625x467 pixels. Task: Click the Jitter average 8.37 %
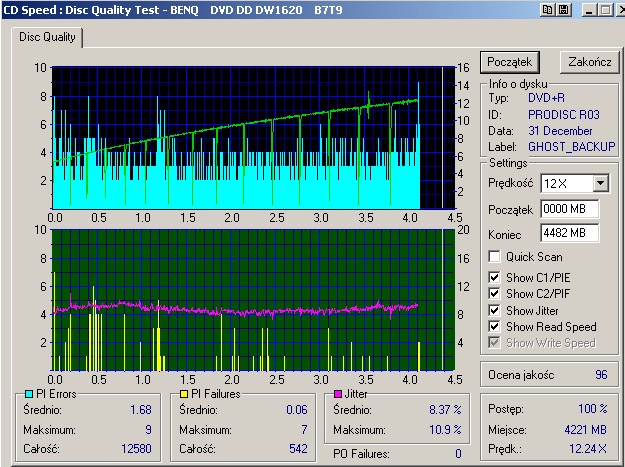pyautogui.click(x=445, y=410)
